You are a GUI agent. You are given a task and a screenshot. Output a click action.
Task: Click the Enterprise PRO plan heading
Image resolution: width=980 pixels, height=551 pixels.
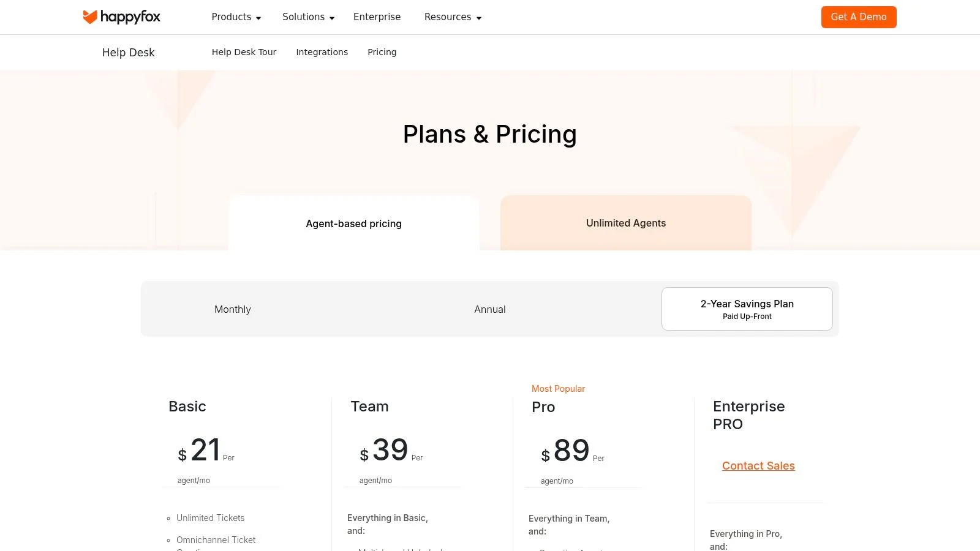(748, 415)
